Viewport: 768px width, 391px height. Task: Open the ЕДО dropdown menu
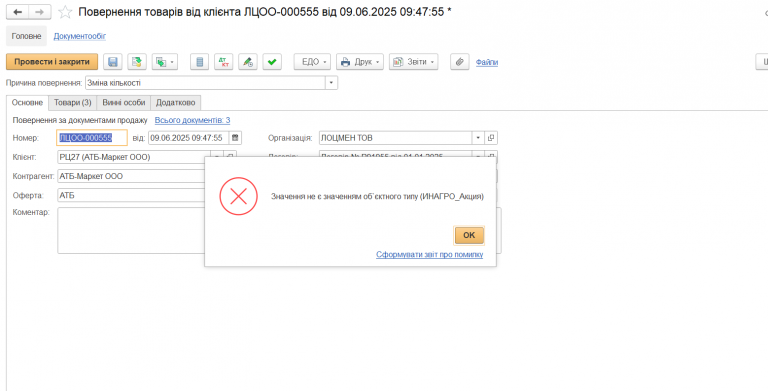click(312, 62)
